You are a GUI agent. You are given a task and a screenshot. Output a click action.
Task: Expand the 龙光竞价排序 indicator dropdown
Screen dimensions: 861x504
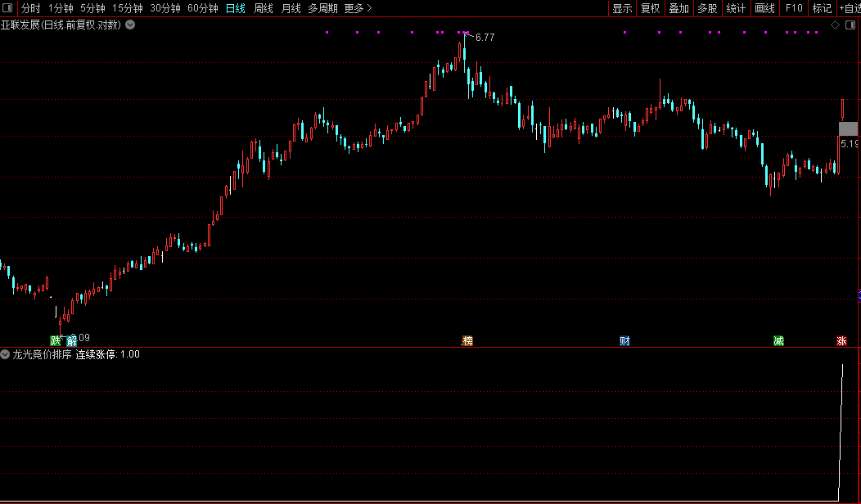click(5, 354)
